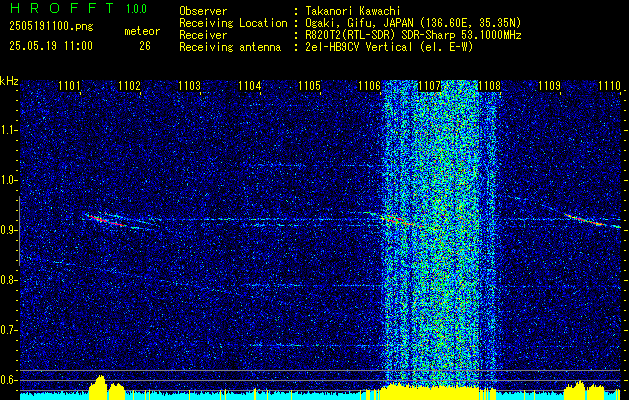Click the kHz axis unit label
The image size is (629, 400).
click(9, 81)
